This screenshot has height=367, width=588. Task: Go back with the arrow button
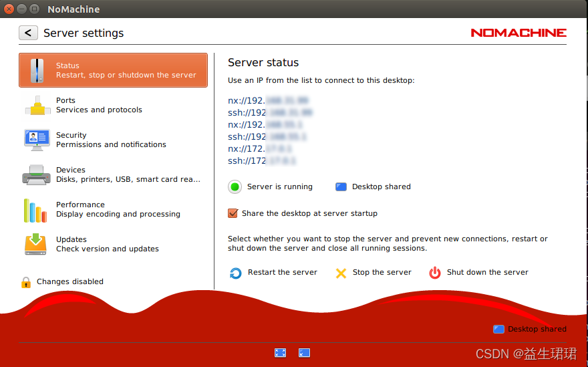tap(28, 33)
